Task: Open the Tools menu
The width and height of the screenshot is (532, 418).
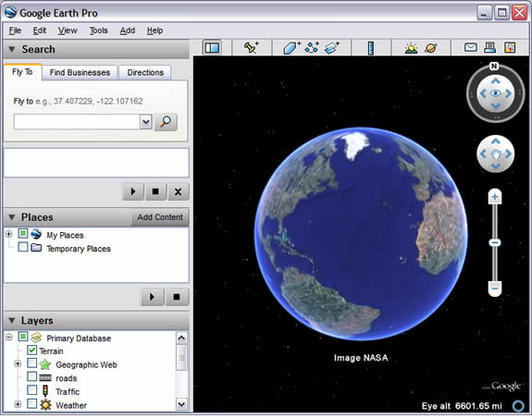Action: [98, 31]
